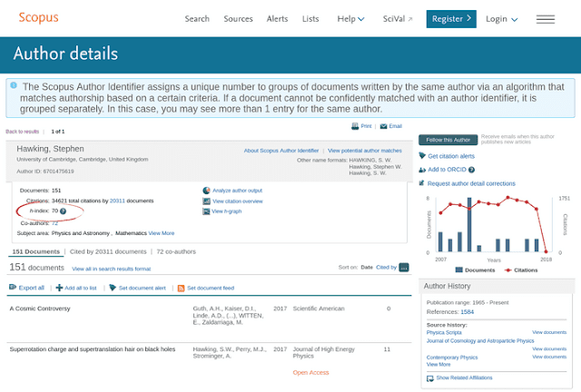Click the Request author detail corrections pencil icon
Screen dimensions: 581x392
click(x=421, y=183)
